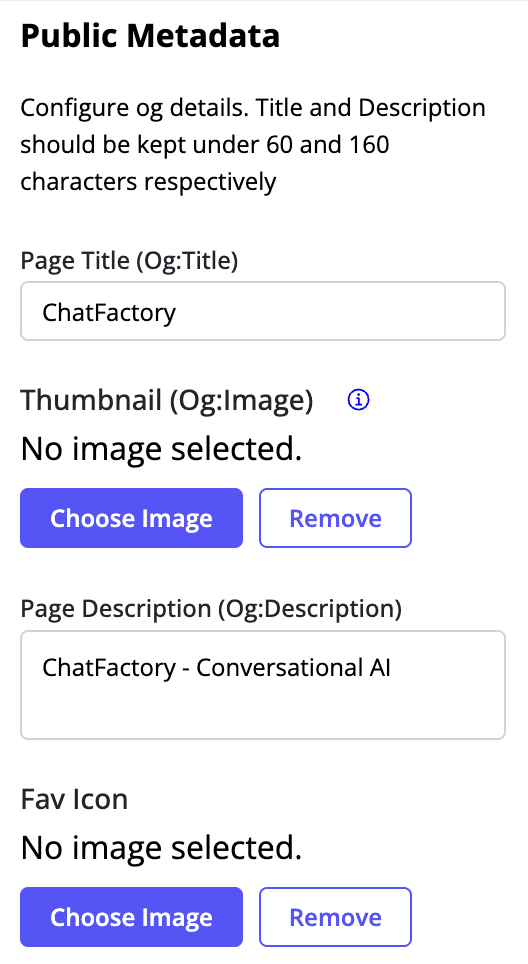
Task: Click 'characters respectively' in the helper text
Action: [148, 182]
